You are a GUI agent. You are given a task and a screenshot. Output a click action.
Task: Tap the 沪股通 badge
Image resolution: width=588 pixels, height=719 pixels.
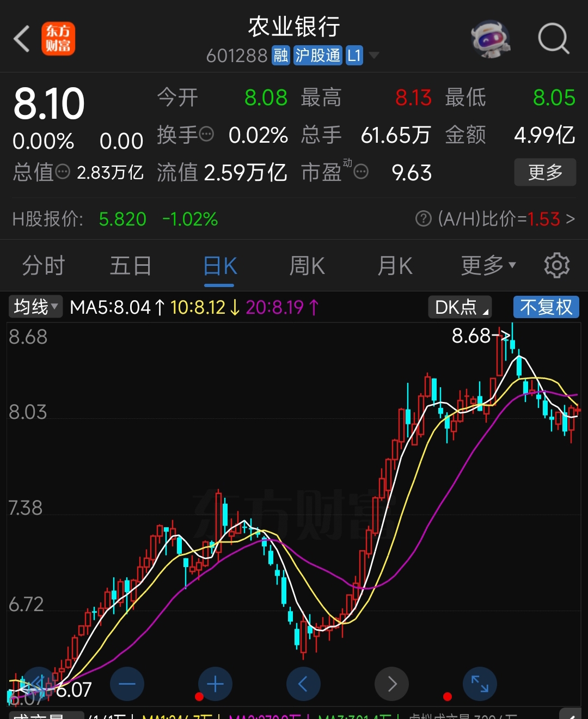(x=318, y=55)
